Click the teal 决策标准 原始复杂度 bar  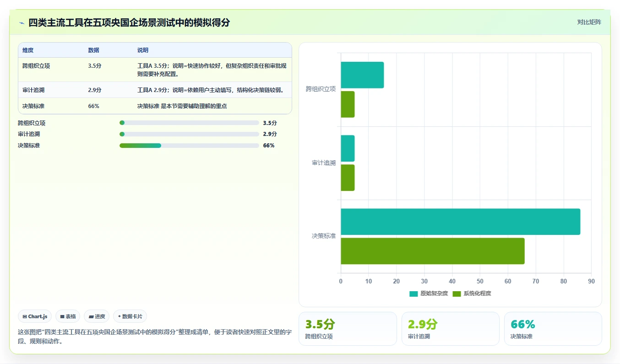(x=460, y=222)
